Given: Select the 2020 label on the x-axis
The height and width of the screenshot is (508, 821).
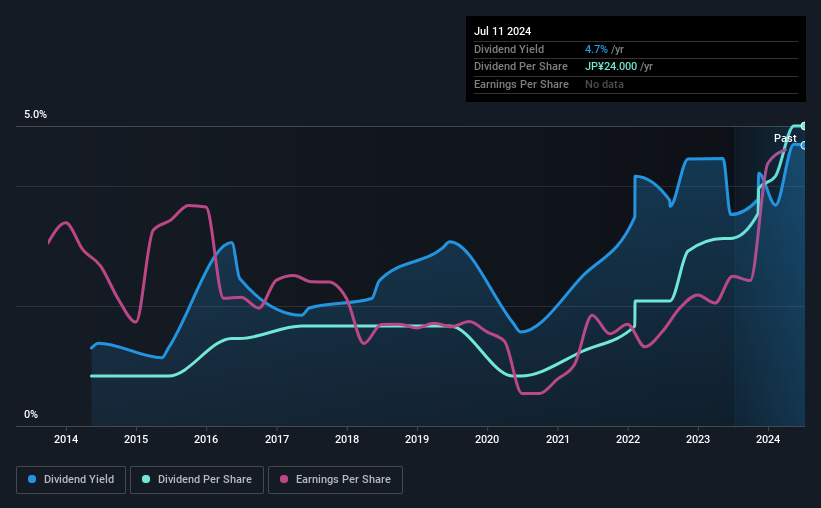Looking at the screenshot, I should tap(487, 439).
